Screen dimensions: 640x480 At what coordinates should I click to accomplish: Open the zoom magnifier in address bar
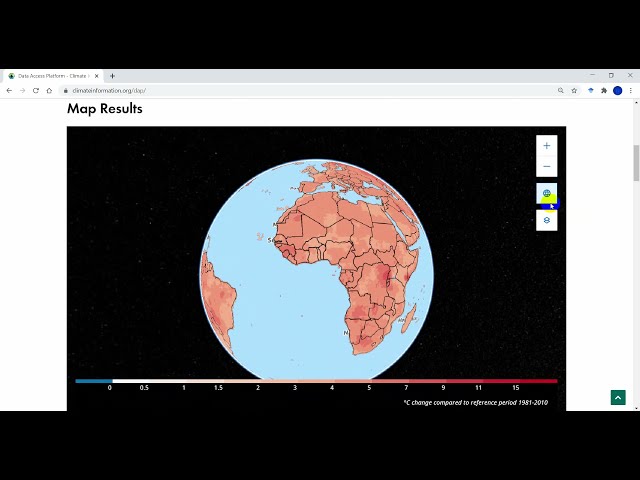pos(561,91)
